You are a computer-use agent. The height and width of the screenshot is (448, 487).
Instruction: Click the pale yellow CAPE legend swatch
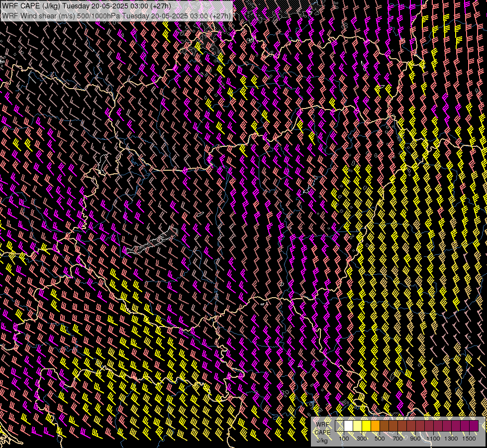pyautogui.click(x=358, y=426)
